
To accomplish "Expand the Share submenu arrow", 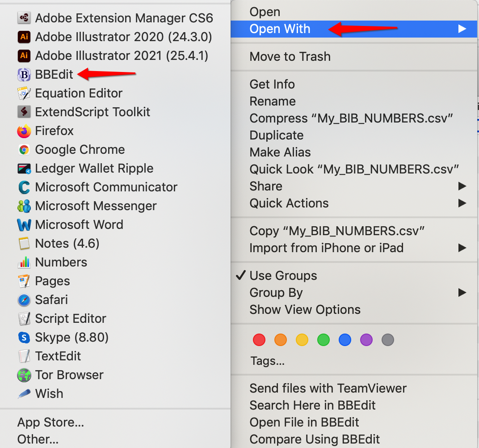I will pyautogui.click(x=462, y=186).
